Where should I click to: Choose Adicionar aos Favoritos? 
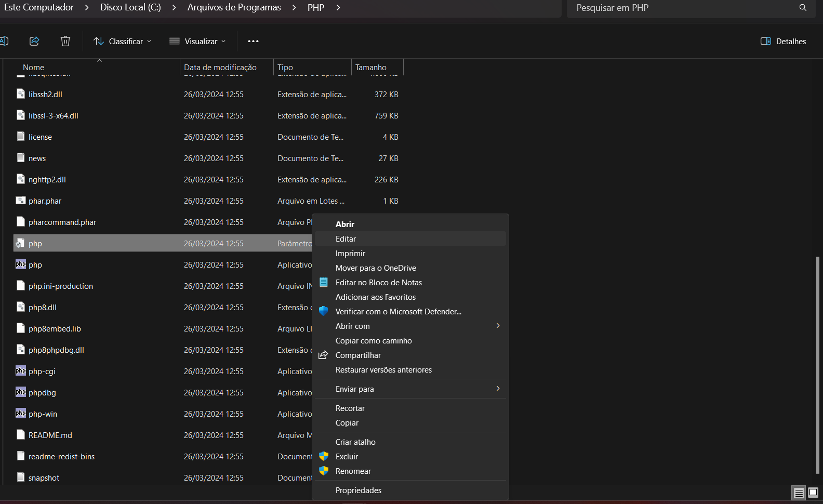click(410, 297)
